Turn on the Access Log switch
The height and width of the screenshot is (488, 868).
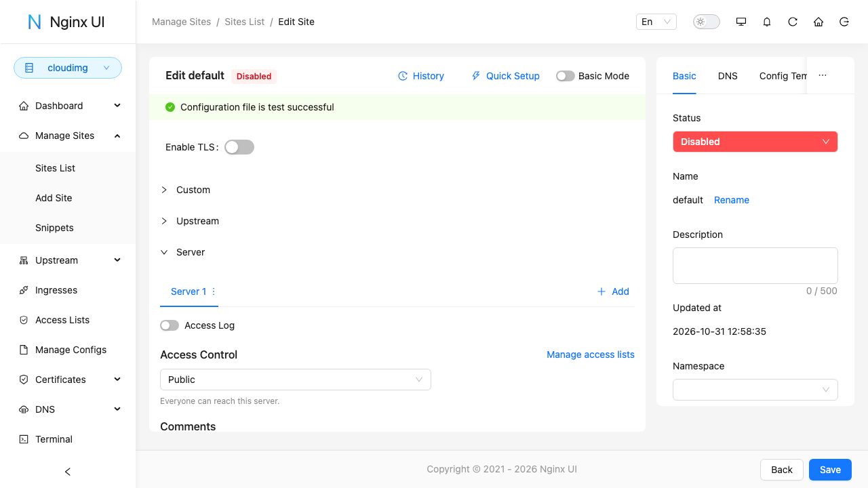(x=170, y=325)
